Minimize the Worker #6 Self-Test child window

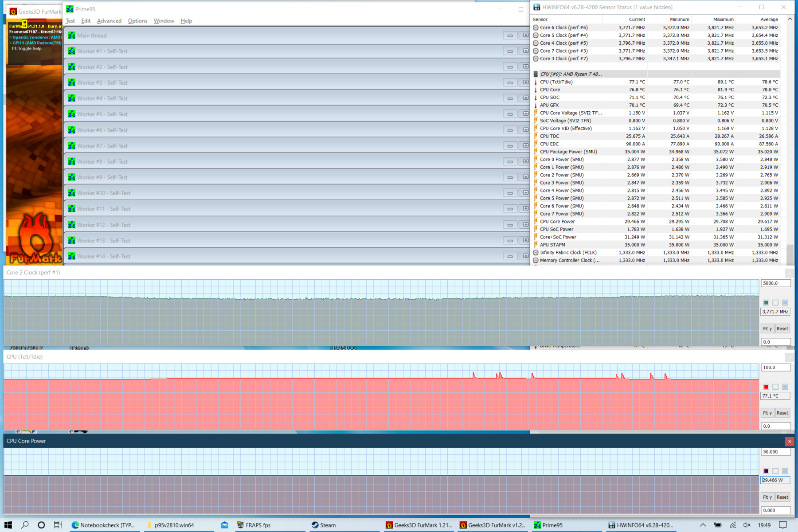click(510, 130)
